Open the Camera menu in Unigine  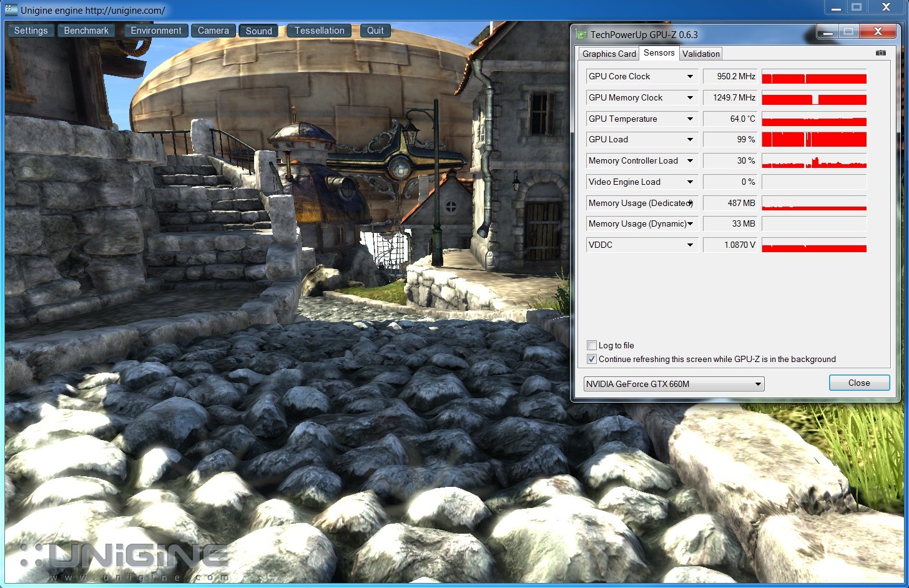coord(214,31)
